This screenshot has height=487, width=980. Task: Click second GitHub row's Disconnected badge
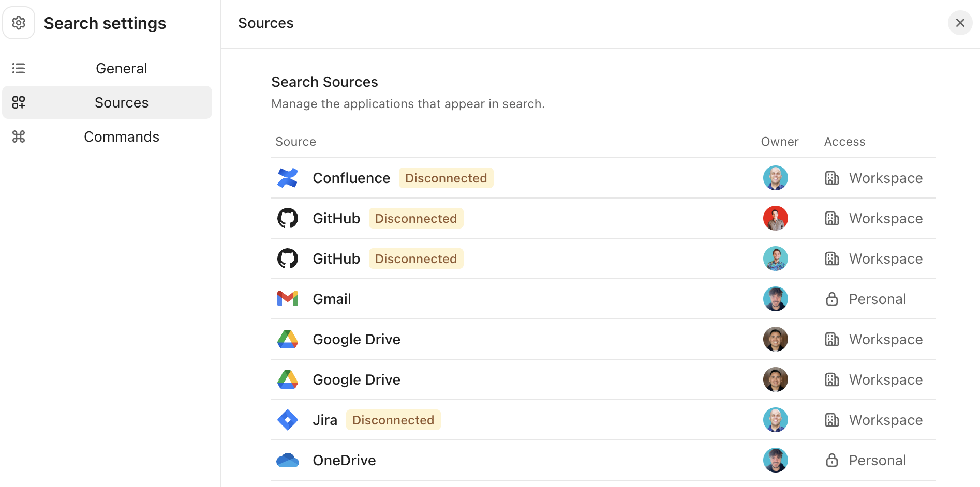[416, 258]
